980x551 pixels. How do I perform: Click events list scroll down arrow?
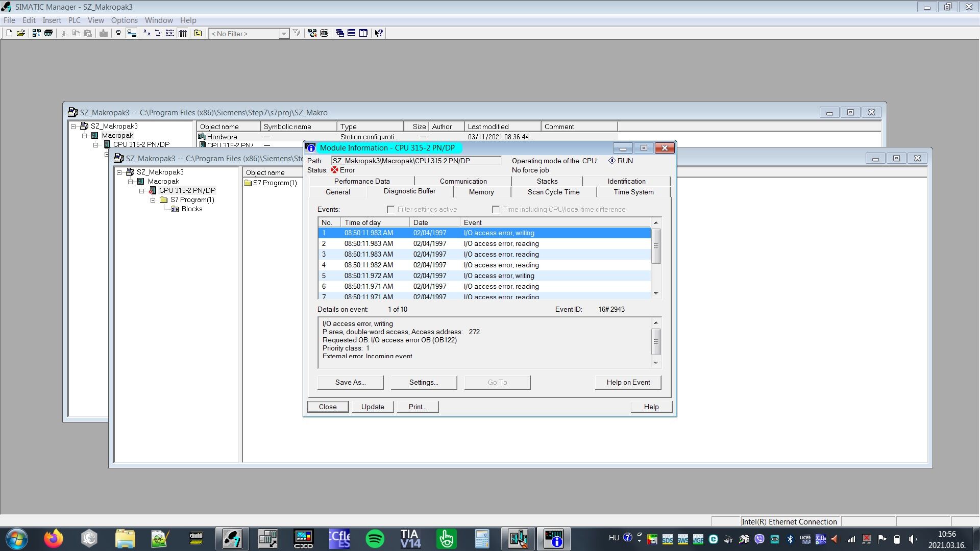click(x=656, y=294)
